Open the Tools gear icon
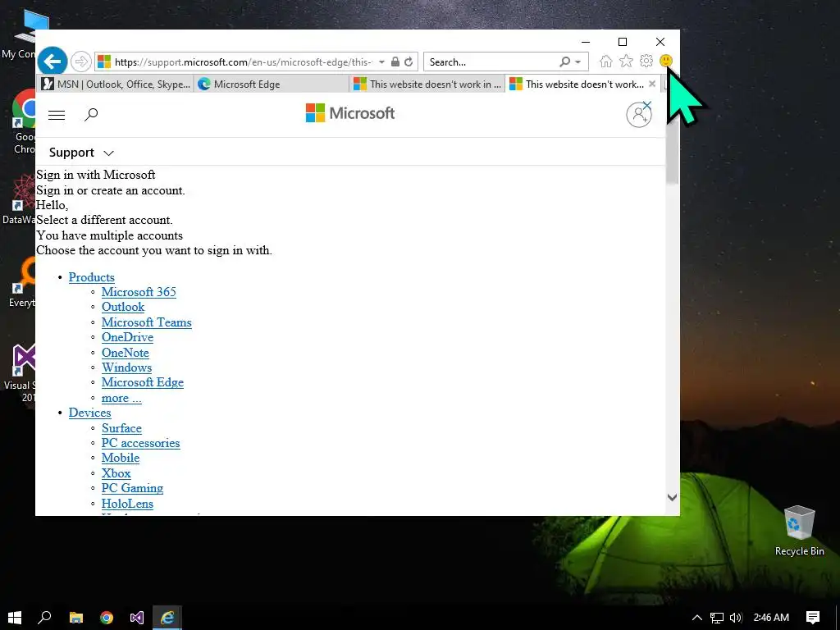Viewport: 840px width, 630px height. tap(646, 61)
